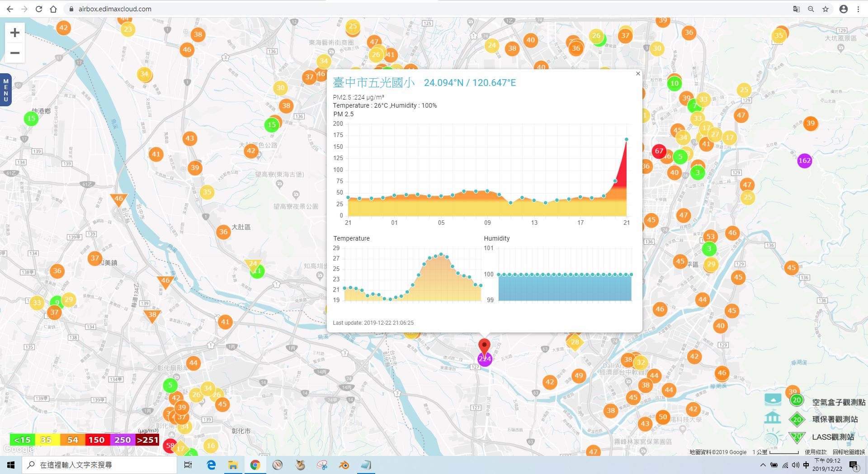868x474 pixels.
Task: Select the purple 224 station marker
Action: [485, 359]
